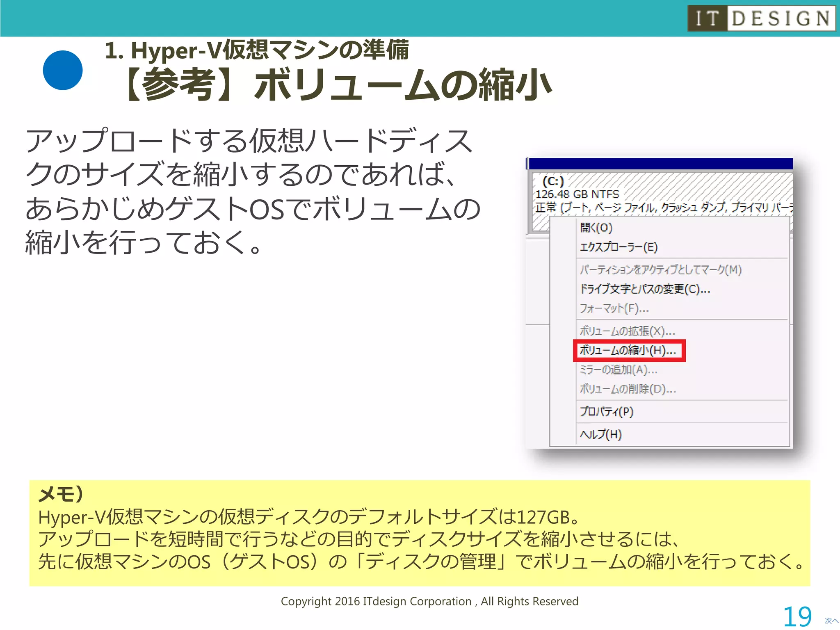Click the Copyright 2016 ITdesign Corporation text
This screenshot has width=840, height=630.
pos(429,601)
